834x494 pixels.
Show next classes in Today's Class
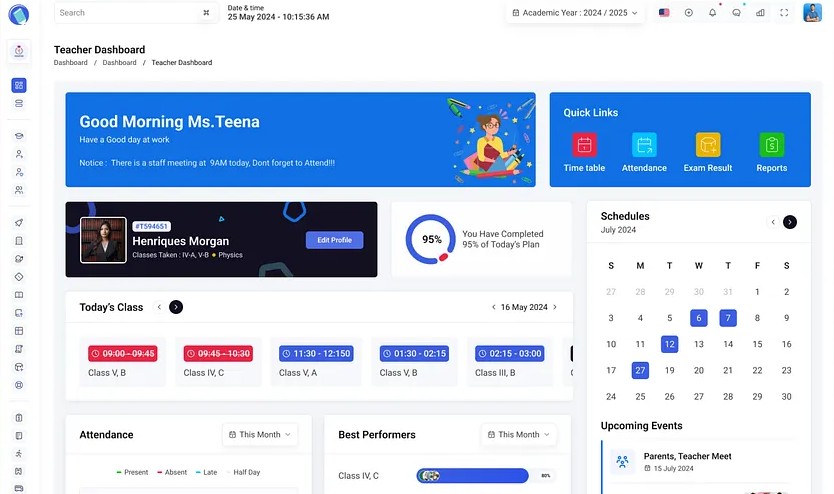point(176,307)
